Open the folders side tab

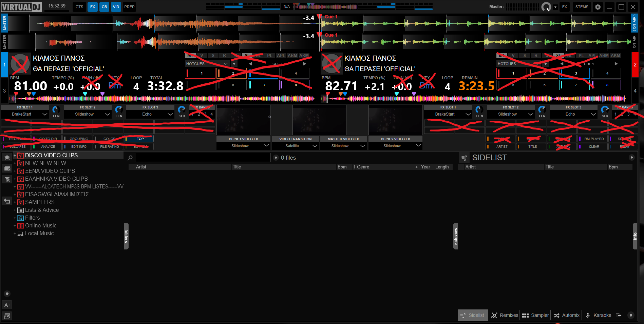[x=126, y=236]
